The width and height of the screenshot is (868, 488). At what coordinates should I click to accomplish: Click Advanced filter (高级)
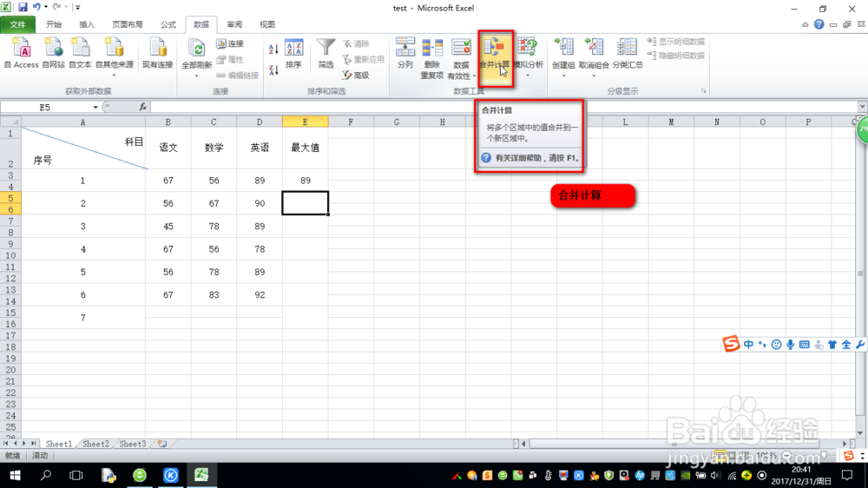[356, 75]
